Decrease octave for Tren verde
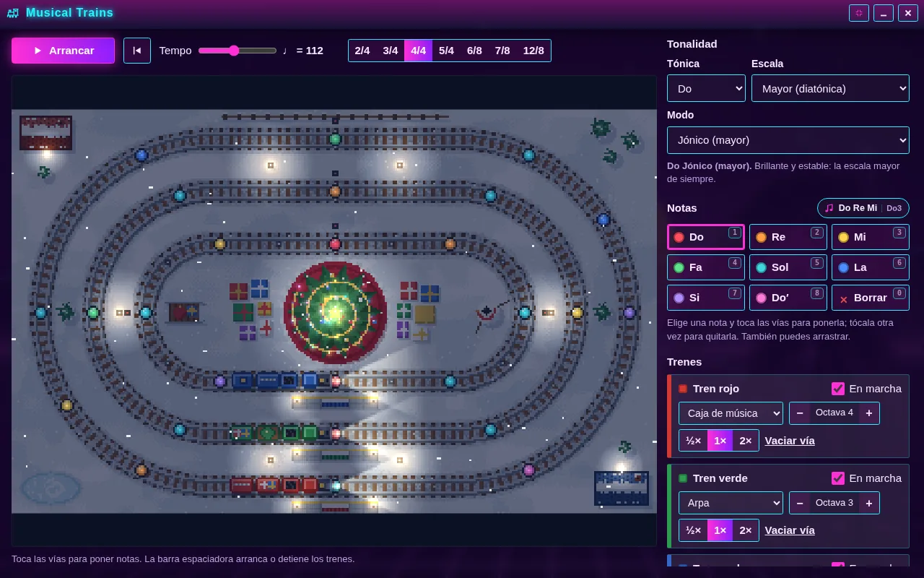Image resolution: width=924 pixels, height=578 pixels. [798, 503]
